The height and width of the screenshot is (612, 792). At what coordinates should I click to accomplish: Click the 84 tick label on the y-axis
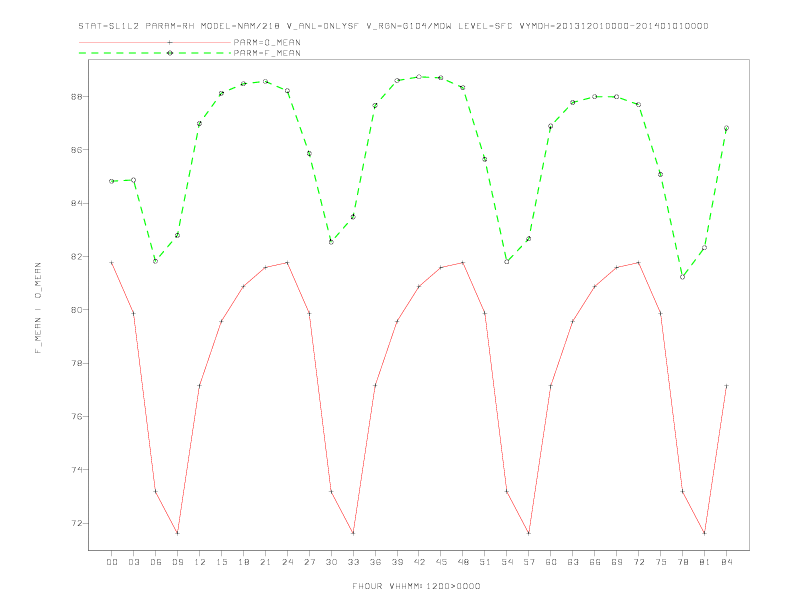pyautogui.click(x=76, y=203)
